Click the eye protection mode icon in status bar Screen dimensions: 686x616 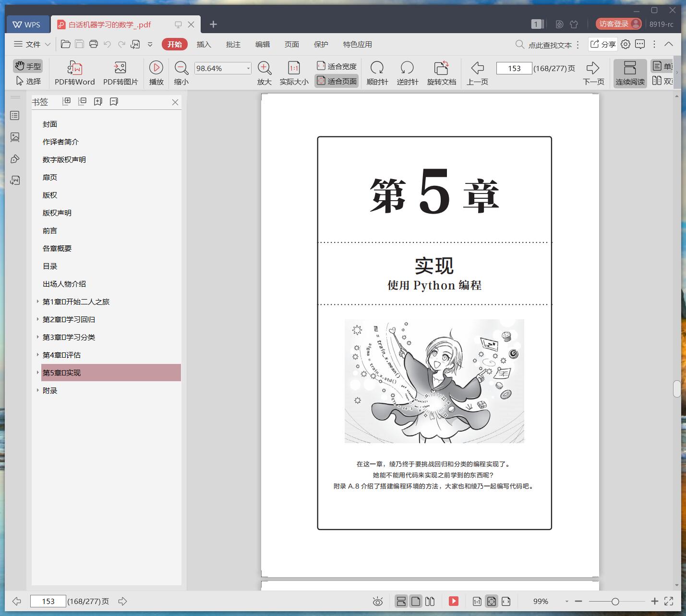(x=378, y=601)
